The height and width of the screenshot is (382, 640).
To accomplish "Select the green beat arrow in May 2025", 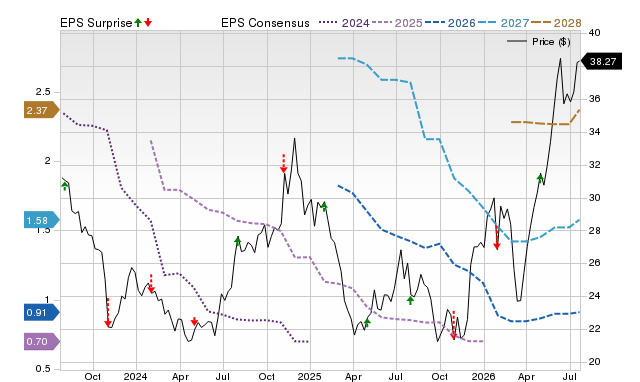I will pyautogui.click(x=367, y=322).
